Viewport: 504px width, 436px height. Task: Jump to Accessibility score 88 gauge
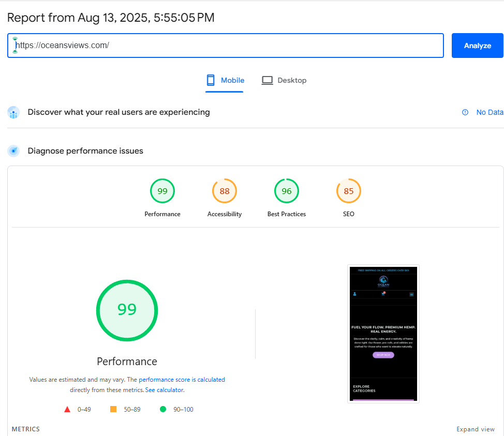225,191
